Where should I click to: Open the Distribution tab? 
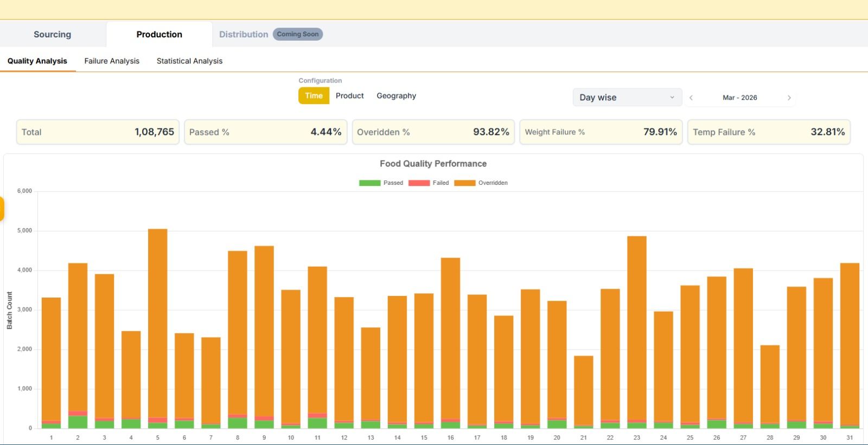244,34
